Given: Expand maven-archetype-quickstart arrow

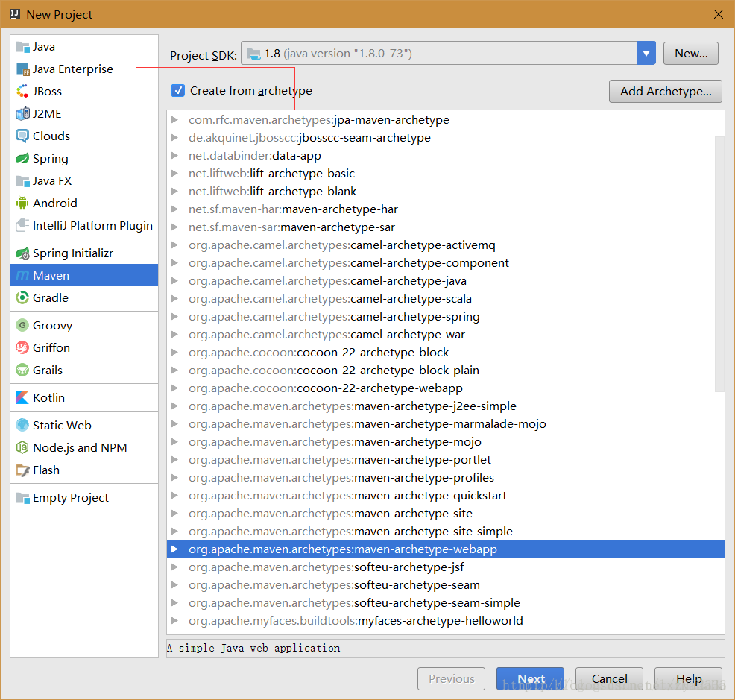Looking at the screenshot, I should pyautogui.click(x=174, y=496).
